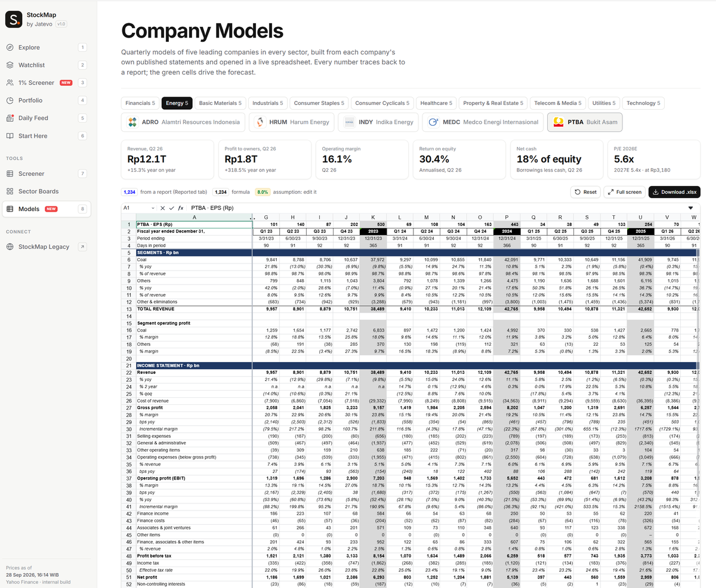The image size is (716, 588).
Task: Choose the PTBA Bukit Asam company
Action: [x=585, y=122]
